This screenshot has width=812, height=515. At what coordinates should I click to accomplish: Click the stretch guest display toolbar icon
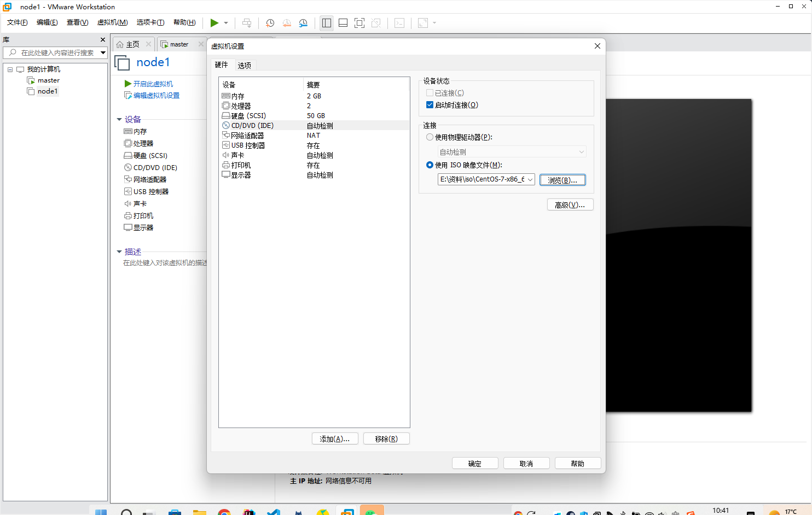click(x=423, y=23)
